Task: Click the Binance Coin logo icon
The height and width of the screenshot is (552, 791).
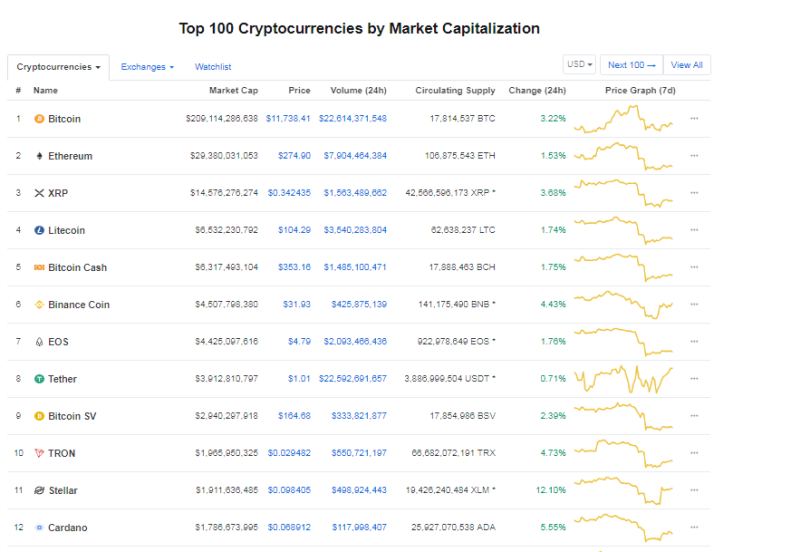Action: pos(39,304)
